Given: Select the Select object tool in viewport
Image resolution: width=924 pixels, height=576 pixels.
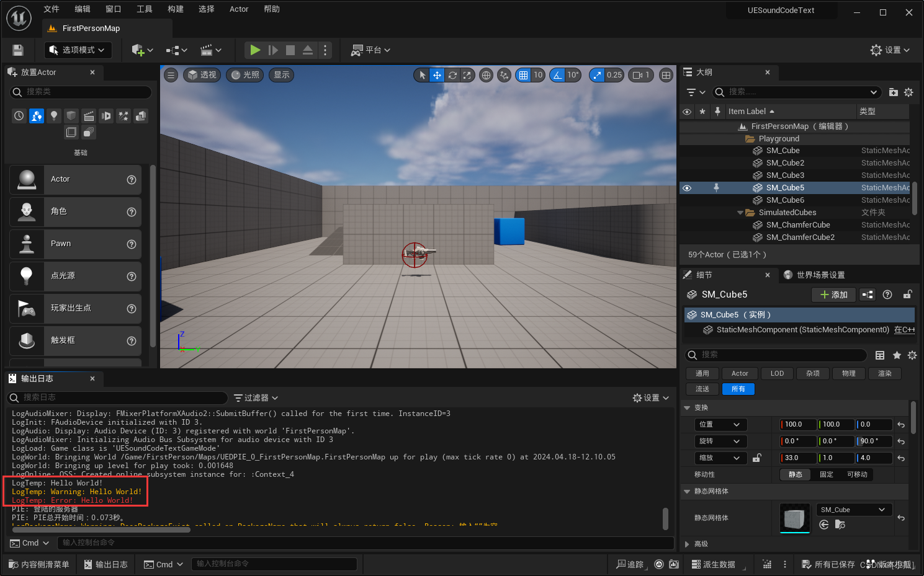Looking at the screenshot, I should (423, 75).
